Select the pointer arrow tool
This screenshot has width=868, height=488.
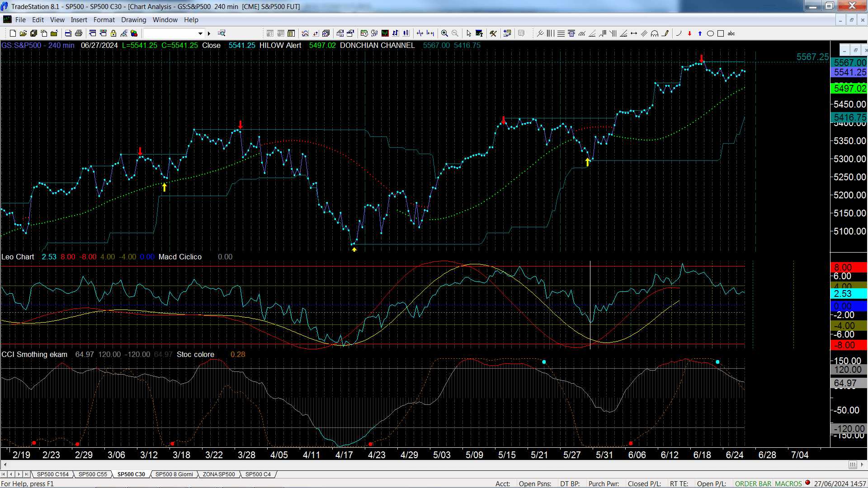coord(469,33)
